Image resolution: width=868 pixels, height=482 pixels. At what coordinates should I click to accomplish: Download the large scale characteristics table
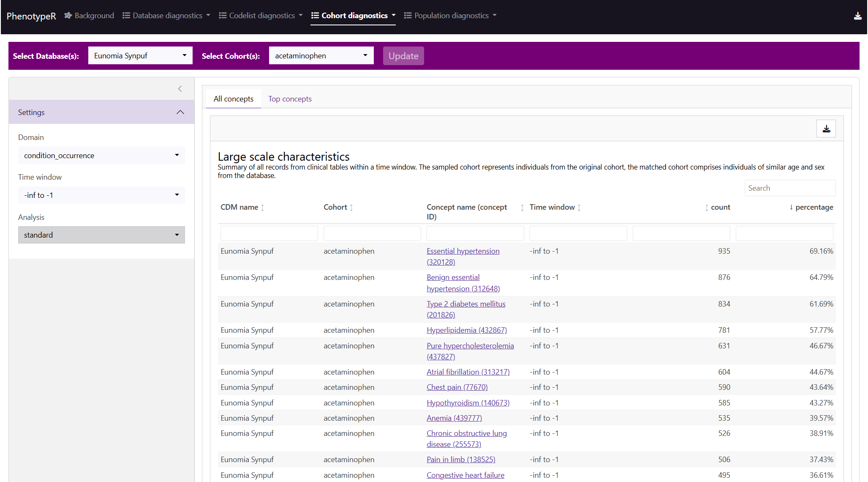pyautogui.click(x=826, y=129)
